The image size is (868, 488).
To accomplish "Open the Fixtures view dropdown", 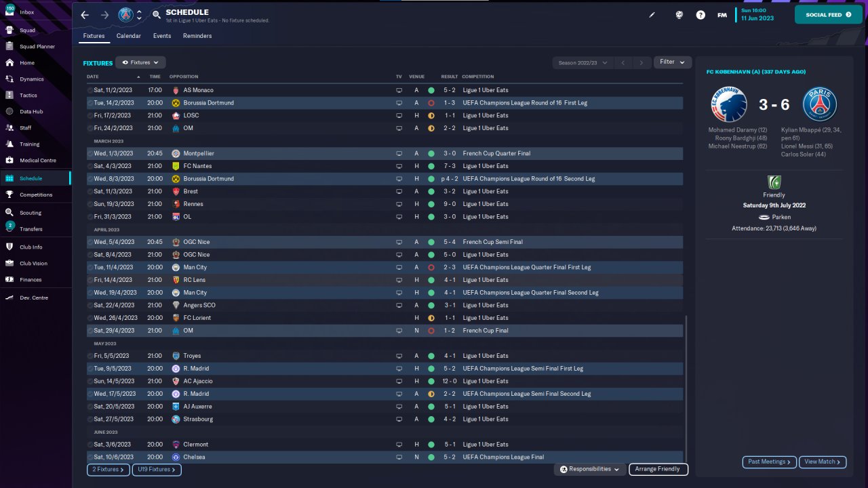I will pos(141,62).
